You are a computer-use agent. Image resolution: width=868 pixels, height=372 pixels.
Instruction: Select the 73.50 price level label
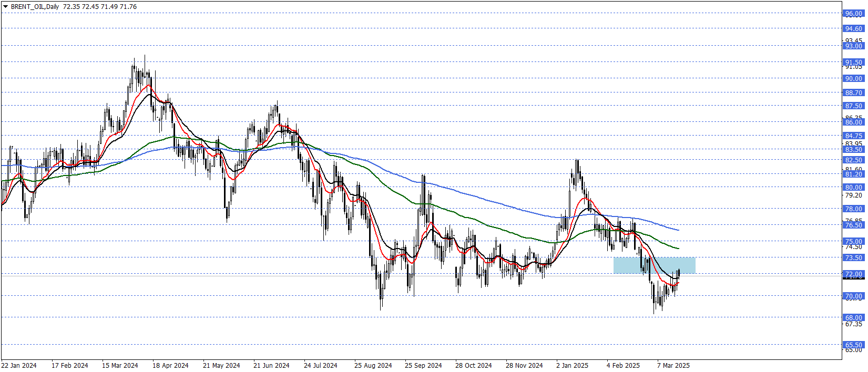click(854, 258)
